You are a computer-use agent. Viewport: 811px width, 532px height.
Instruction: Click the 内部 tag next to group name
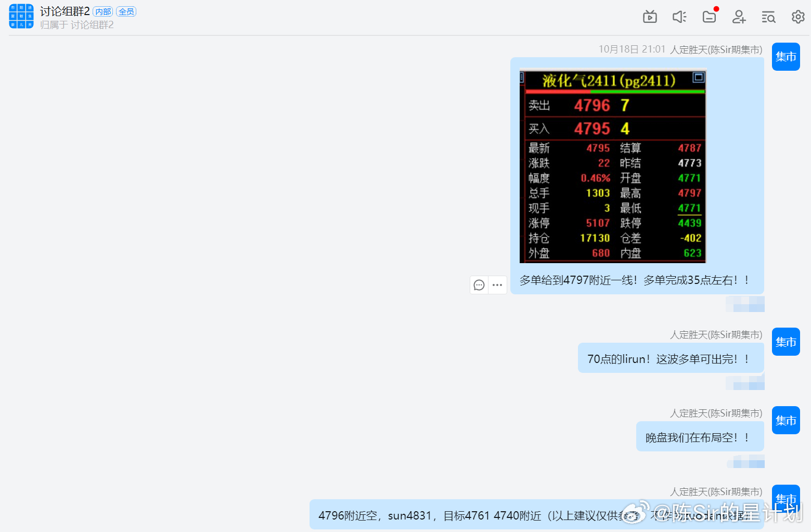point(103,11)
